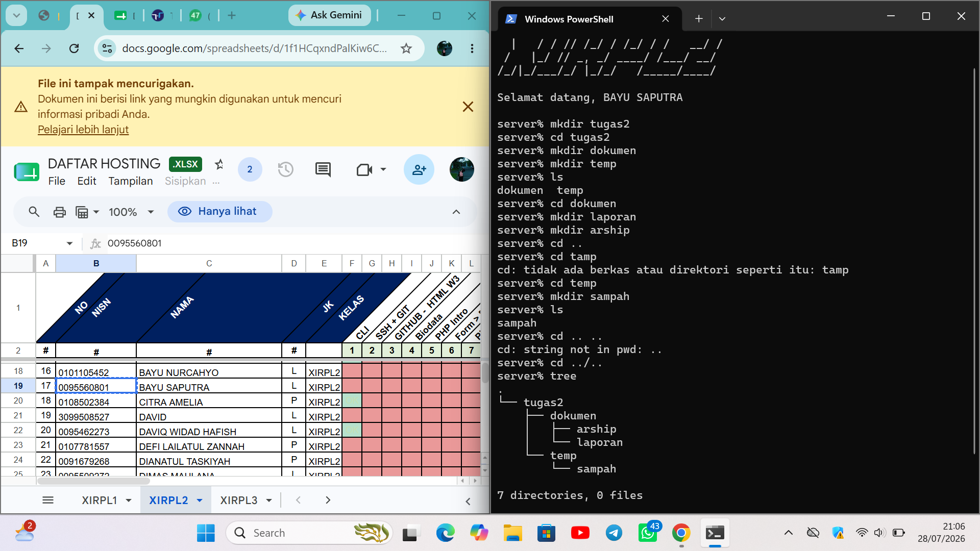
Task: Open the Windows Start menu
Action: tap(206, 533)
